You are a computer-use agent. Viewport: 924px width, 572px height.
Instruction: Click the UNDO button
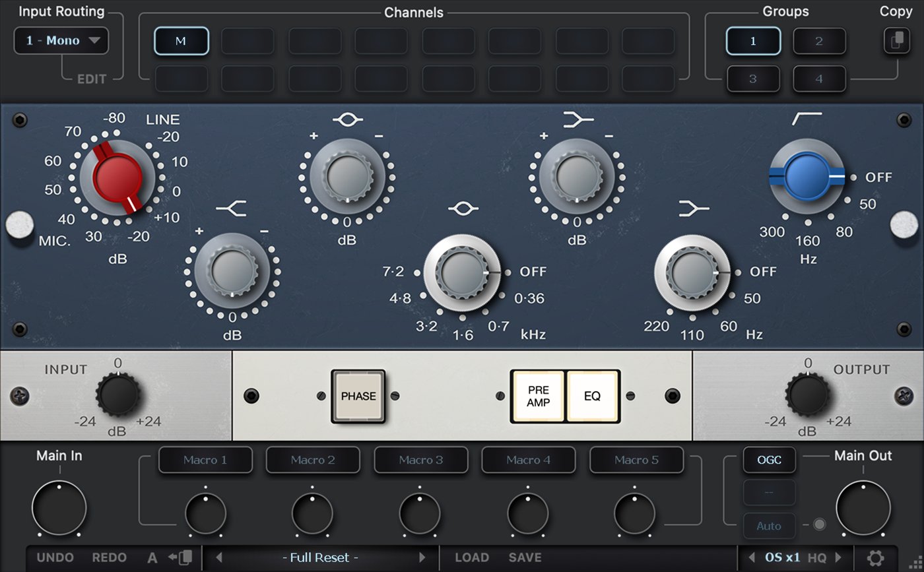click(55, 558)
